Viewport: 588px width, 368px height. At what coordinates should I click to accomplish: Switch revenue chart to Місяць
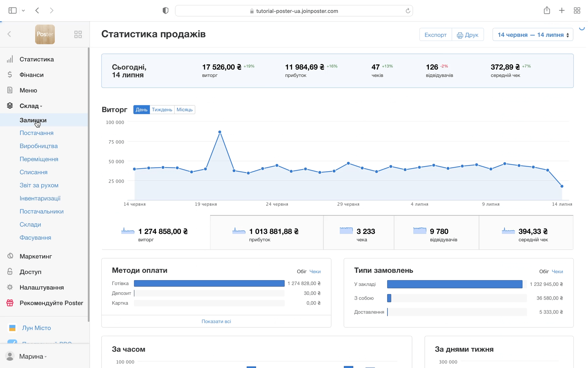point(184,109)
